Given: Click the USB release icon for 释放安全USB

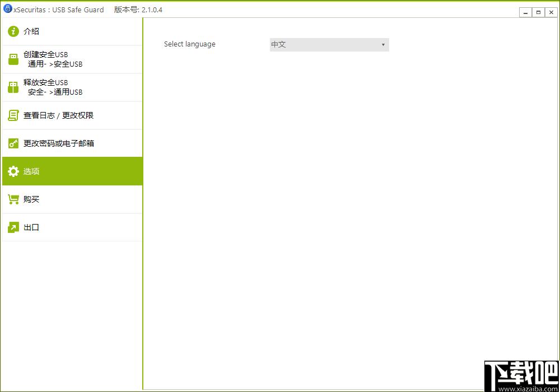Looking at the screenshot, I should coord(13,87).
